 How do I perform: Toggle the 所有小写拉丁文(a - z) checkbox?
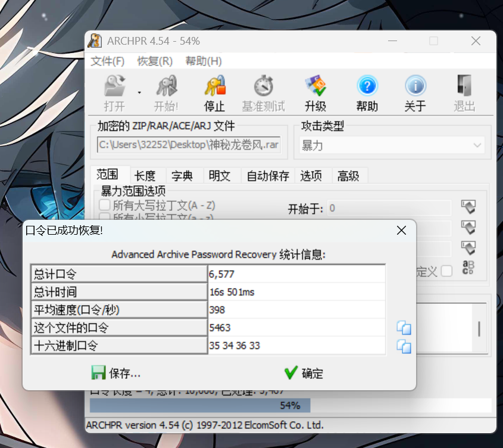[x=105, y=217]
